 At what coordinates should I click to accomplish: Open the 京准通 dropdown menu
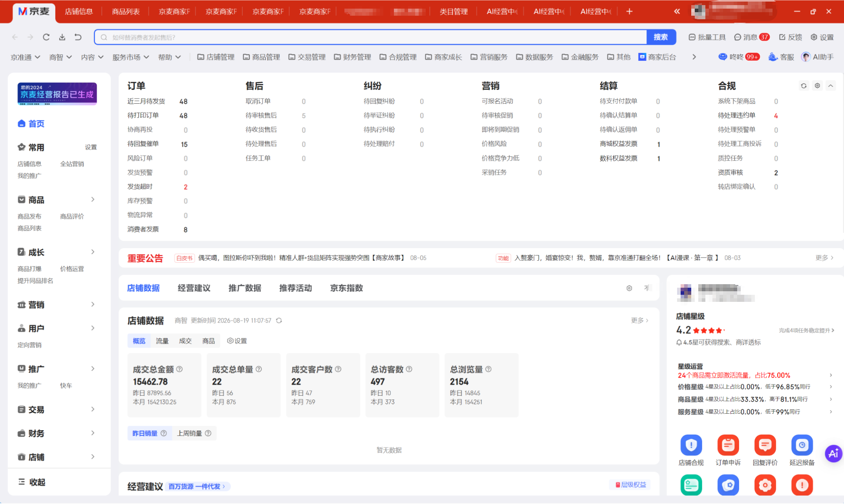(26, 57)
